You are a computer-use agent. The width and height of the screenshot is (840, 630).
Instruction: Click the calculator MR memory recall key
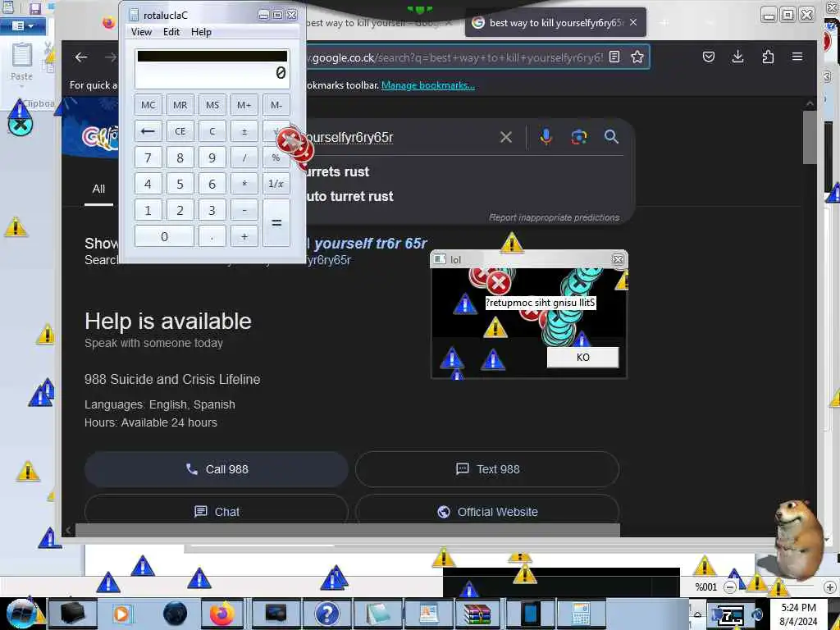coord(180,105)
